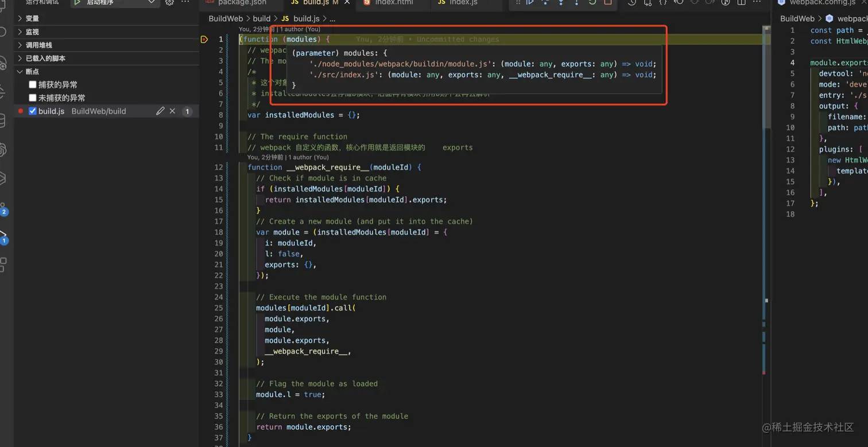The width and height of the screenshot is (868, 447).
Task: Stop the debug session with the red square
Action: tap(608, 2)
